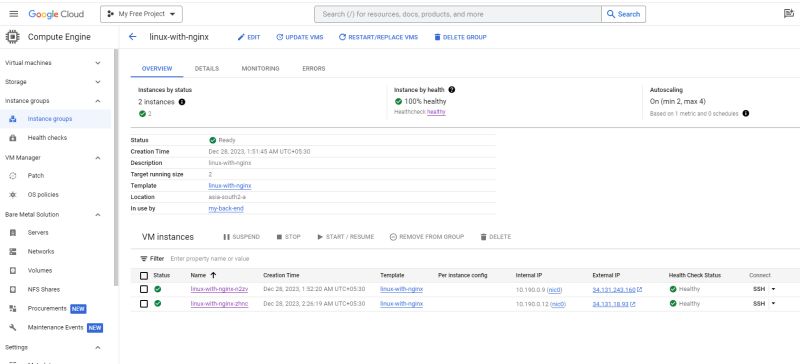The height and width of the screenshot is (364, 800).
Task: Open Health checks in sidebar
Action: coord(47,138)
